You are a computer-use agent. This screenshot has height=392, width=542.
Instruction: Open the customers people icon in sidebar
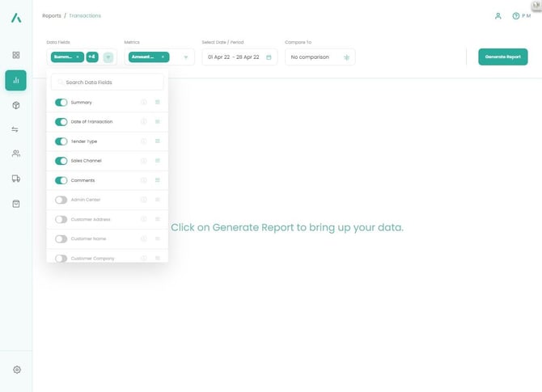click(16, 154)
